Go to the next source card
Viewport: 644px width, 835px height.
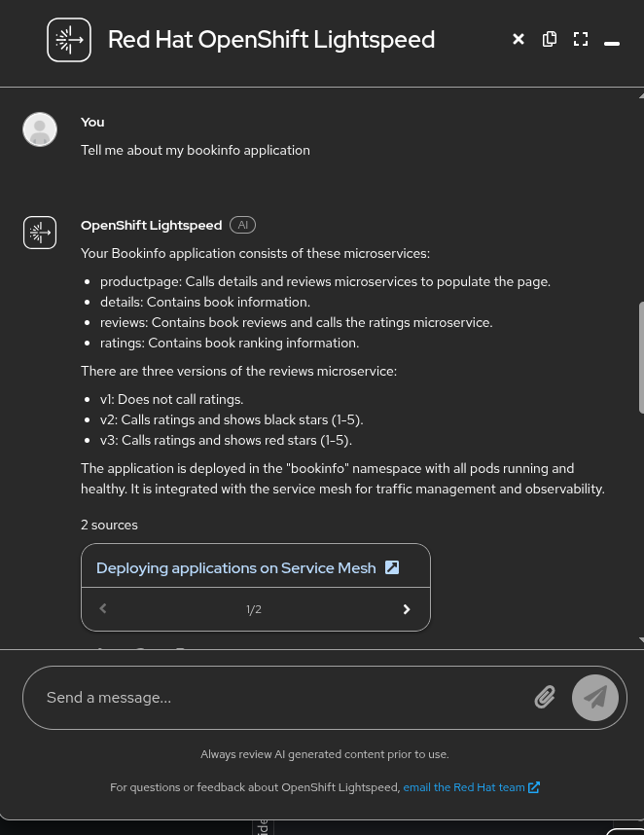pos(407,609)
